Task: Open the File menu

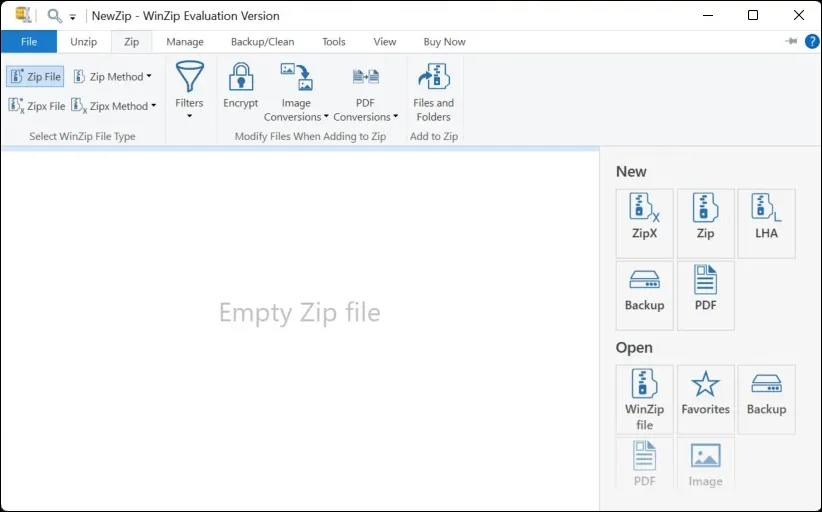Action: tap(29, 41)
